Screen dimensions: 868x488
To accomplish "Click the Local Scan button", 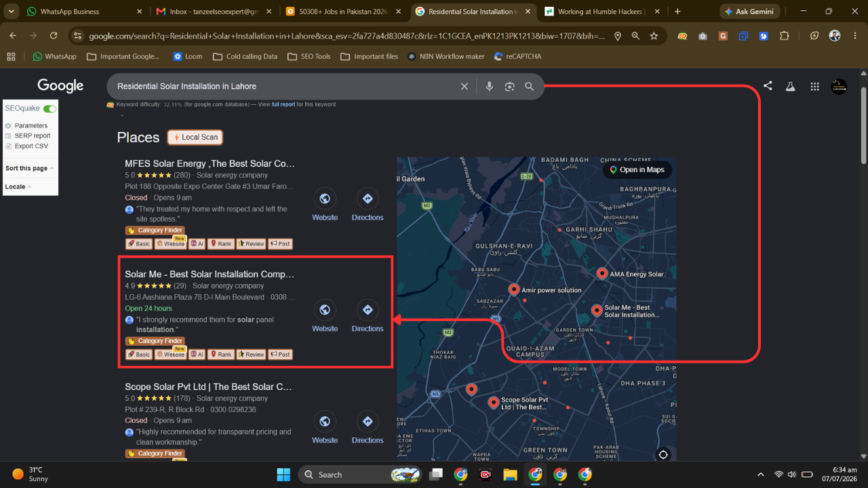I will tap(195, 137).
